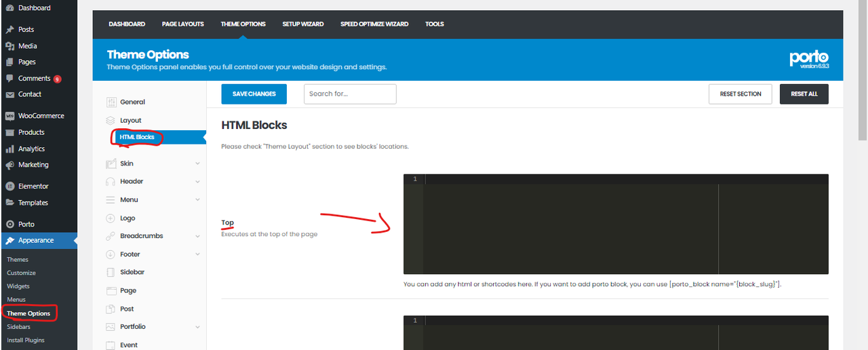Click the Reset All button
Viewport: 868px width, 350px height.
[x=804, y=94]
